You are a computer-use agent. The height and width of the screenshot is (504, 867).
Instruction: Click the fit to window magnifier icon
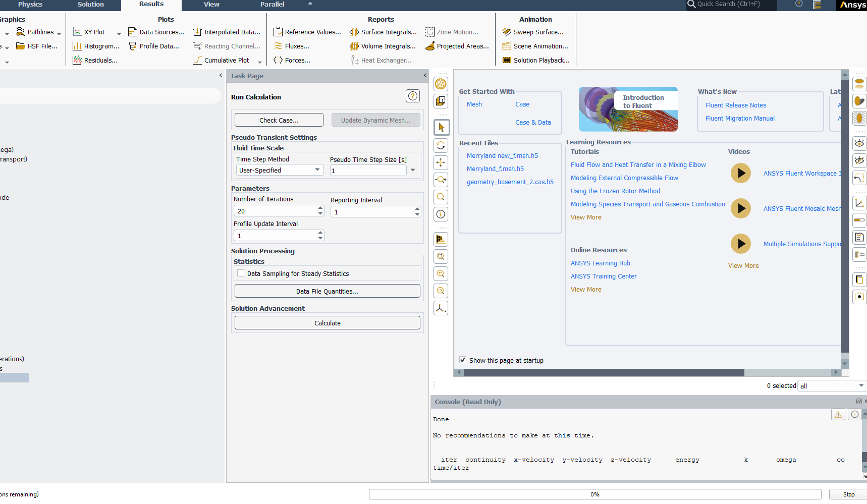441,197
